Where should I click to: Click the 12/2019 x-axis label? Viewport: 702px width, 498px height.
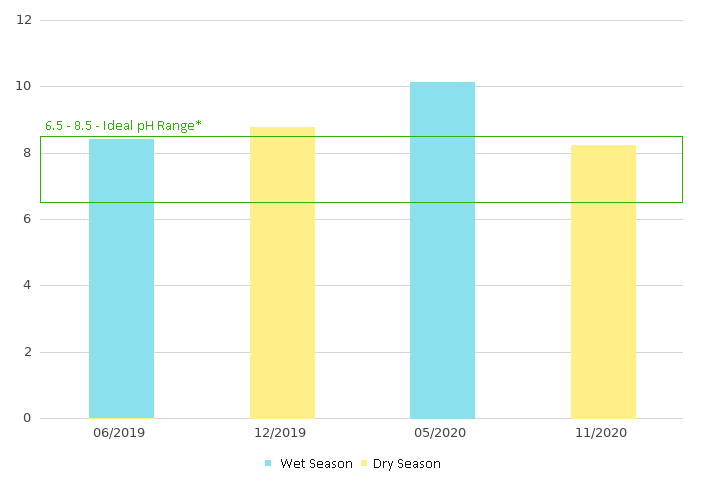pyautogui.click(x=282, y=433)
